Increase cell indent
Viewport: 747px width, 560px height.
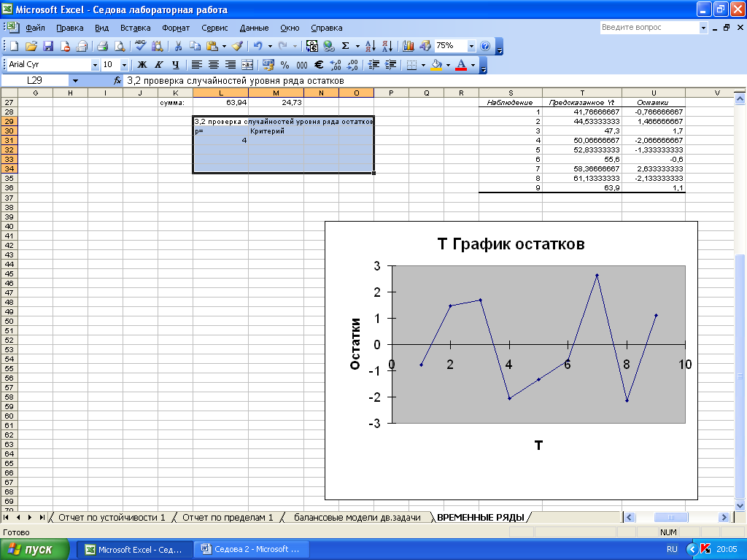(391, 65)
